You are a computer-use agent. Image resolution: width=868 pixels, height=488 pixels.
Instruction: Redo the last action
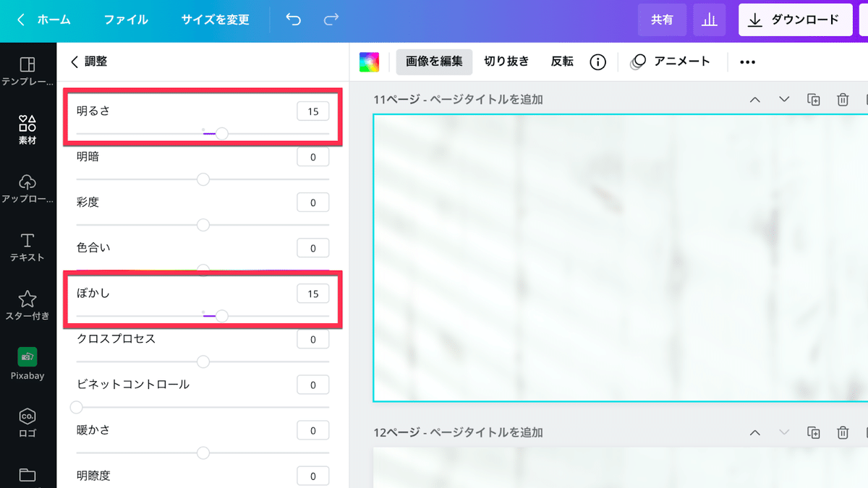pyautogui.click(x=331, y=20)
